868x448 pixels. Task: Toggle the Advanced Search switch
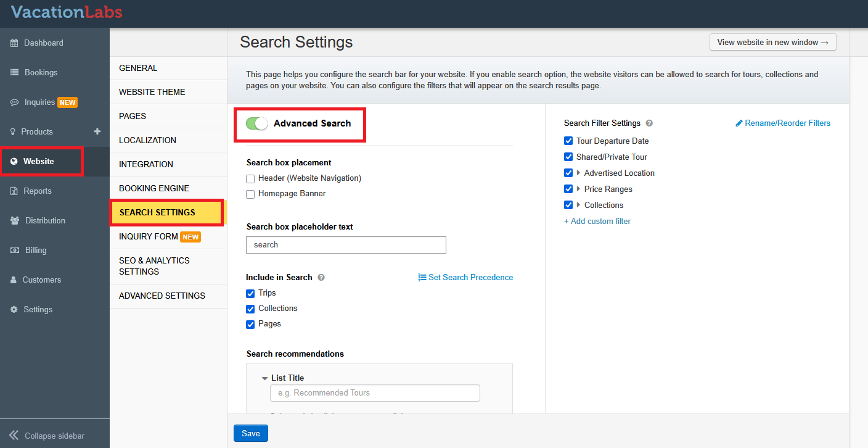(x=256, y=123)
